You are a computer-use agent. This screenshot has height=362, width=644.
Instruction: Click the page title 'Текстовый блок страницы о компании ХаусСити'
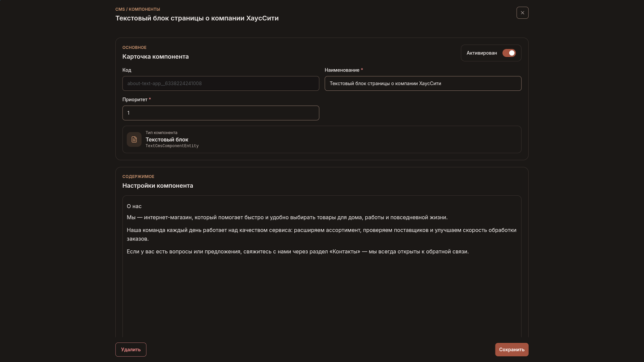coord(197,18)
